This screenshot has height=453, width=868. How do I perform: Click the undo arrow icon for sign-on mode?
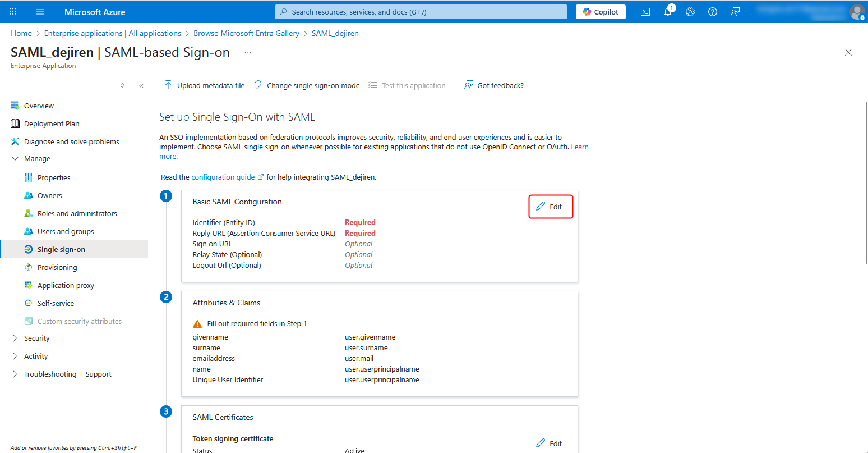pyautogui.click(x=258, y=85)
